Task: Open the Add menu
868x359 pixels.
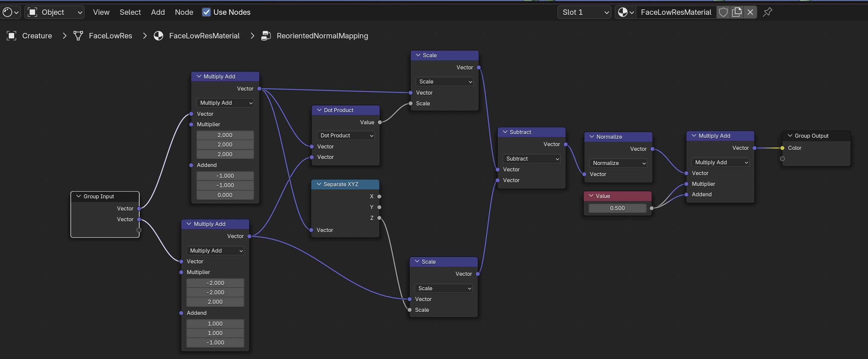Action: 158,12
